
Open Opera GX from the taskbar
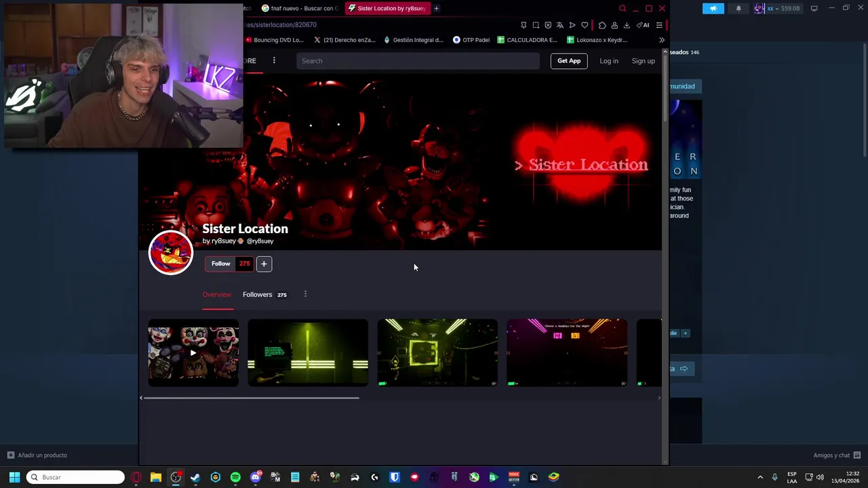click(136, 477)
